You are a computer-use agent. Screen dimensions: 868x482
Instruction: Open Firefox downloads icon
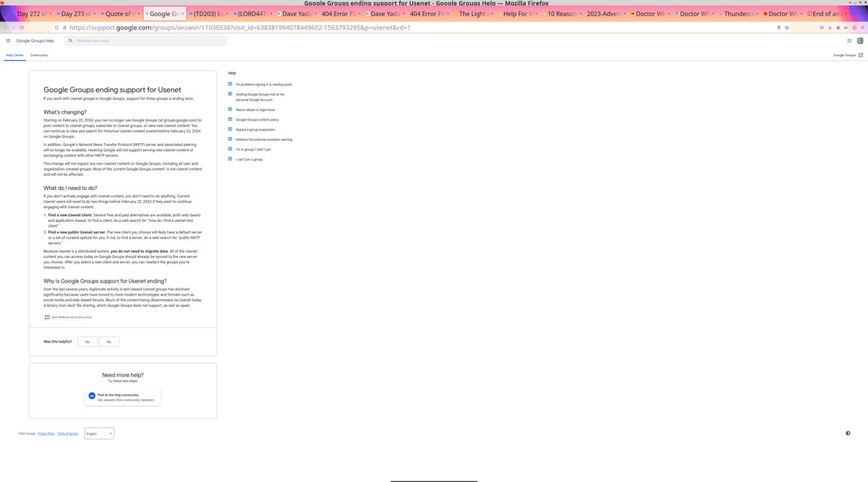point(830,27)
